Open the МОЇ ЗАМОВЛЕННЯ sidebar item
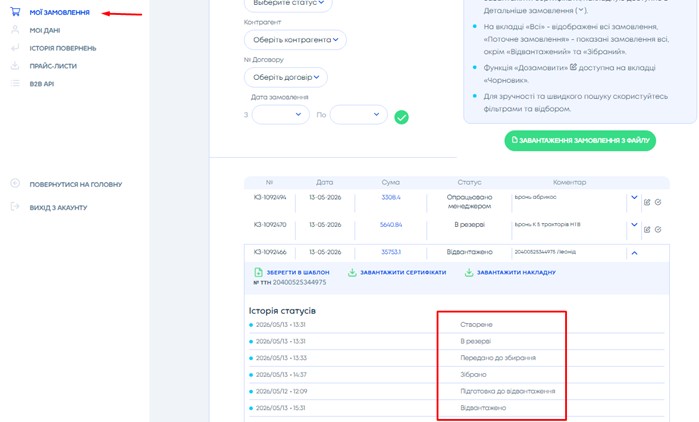 (x=59, y=12)
